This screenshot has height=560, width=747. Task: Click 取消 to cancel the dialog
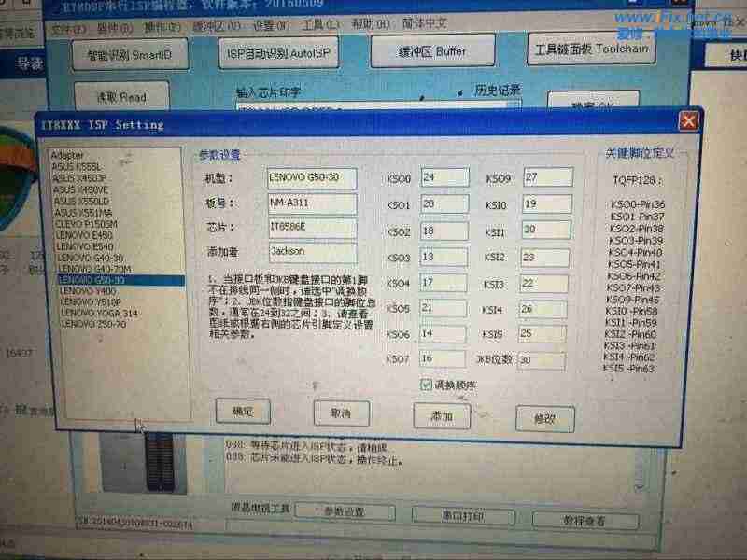pos(342,413)
